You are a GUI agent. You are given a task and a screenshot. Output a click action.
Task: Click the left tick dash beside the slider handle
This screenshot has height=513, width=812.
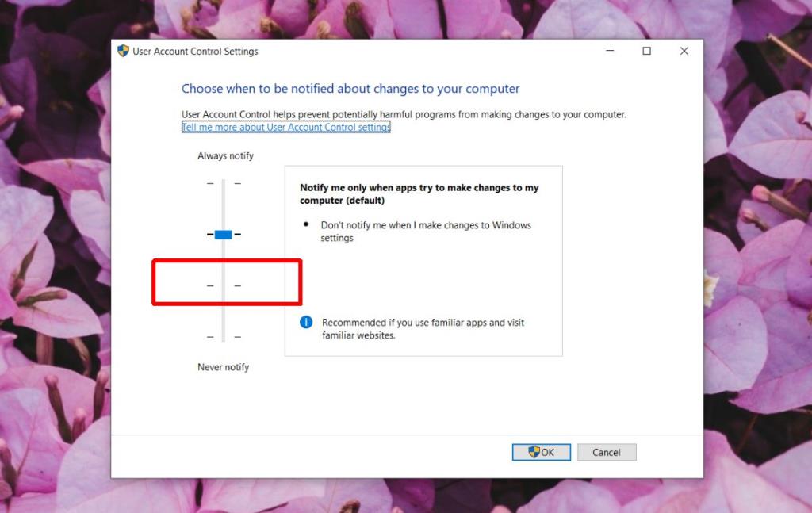click(209, 234)
